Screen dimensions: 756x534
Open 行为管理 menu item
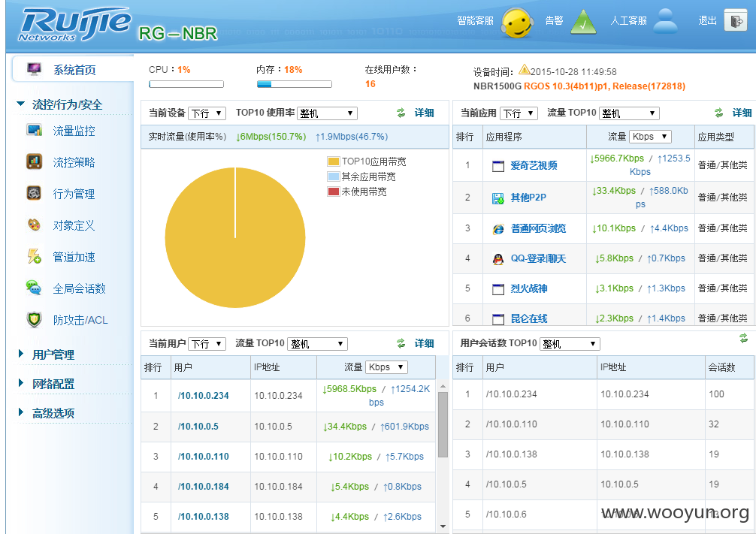(74, 194)
